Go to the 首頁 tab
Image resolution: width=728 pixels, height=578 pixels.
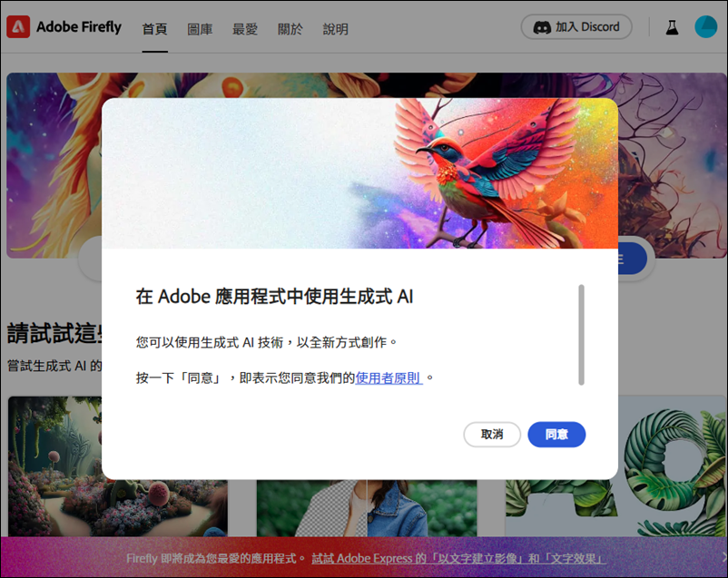coord(154,29)
